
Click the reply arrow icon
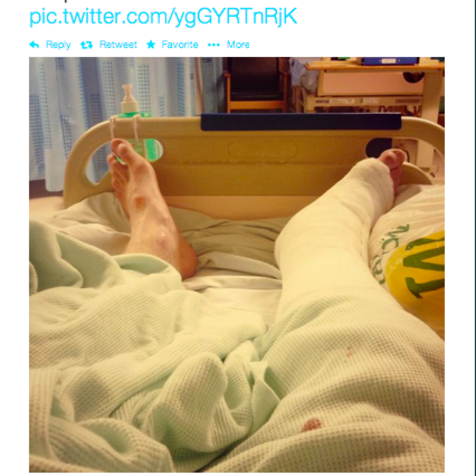(34, 45)
